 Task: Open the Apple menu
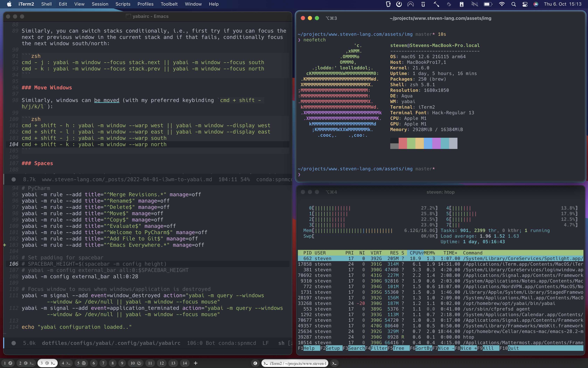tap(9, 4)
